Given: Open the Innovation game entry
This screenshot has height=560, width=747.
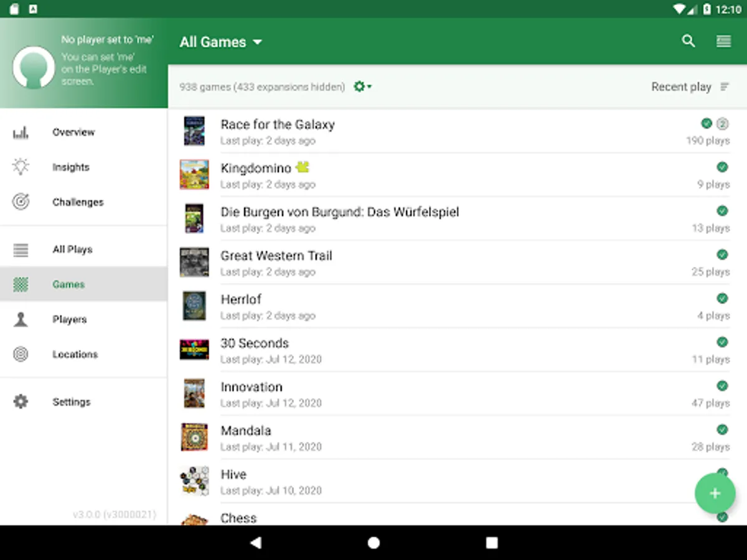Looking at the screenshot, I should point(251,387).
